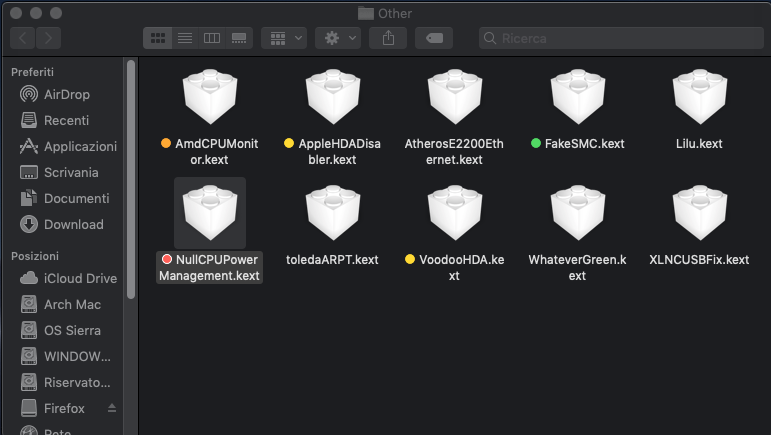The height and width of the screenshot is (435, 771).
Task: Click the Edit Tags toolbar button
Action: click(x=434, y=38)
